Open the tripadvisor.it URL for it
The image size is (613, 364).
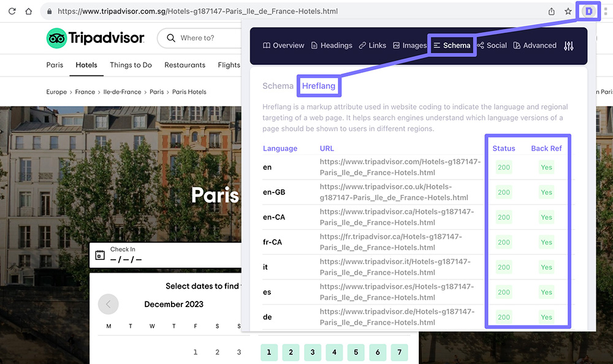(x=395, y=267)
